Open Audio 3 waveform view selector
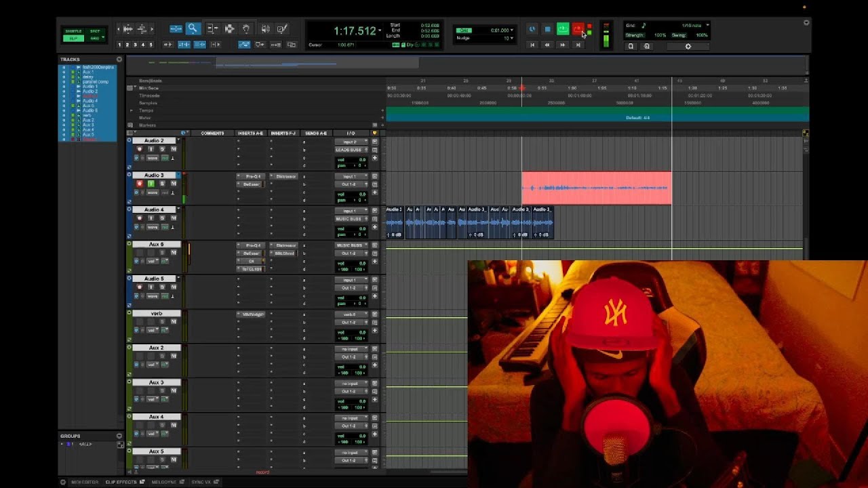 [x=153, y=192]
